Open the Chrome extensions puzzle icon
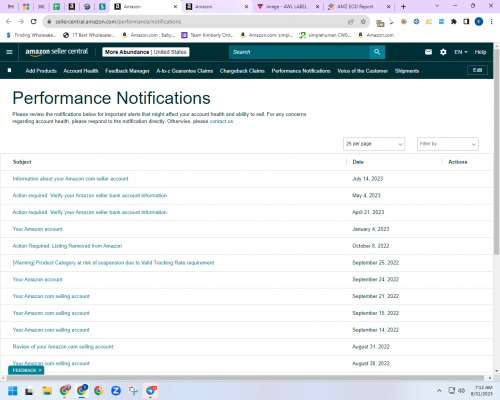The height and width of the screenshot is (400, 500). 454,22
